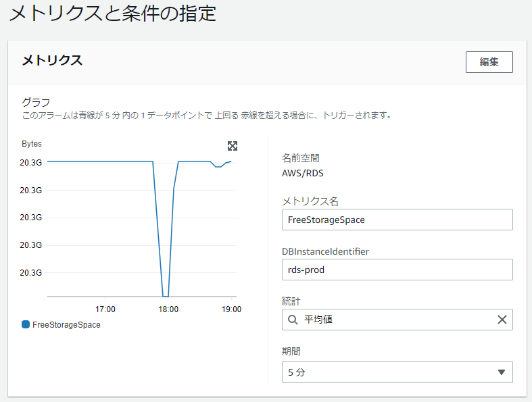Image resolution: width=532 pixels, height=402 pixels.
Task: Click the alarm trigger description sentence
Action: (x=207, y=116)
